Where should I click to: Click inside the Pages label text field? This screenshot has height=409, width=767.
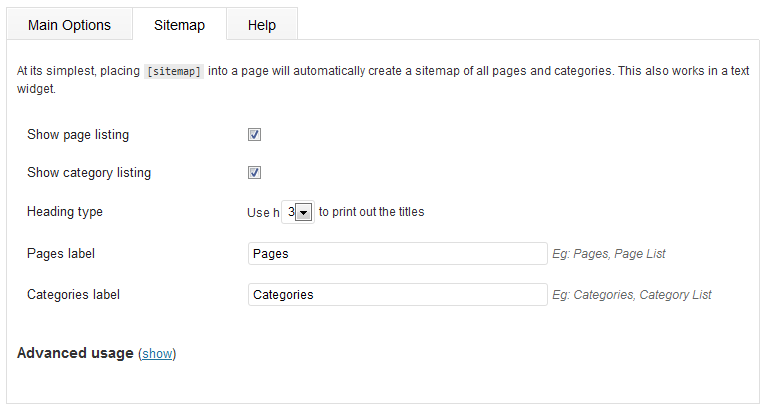click(397, 254)
